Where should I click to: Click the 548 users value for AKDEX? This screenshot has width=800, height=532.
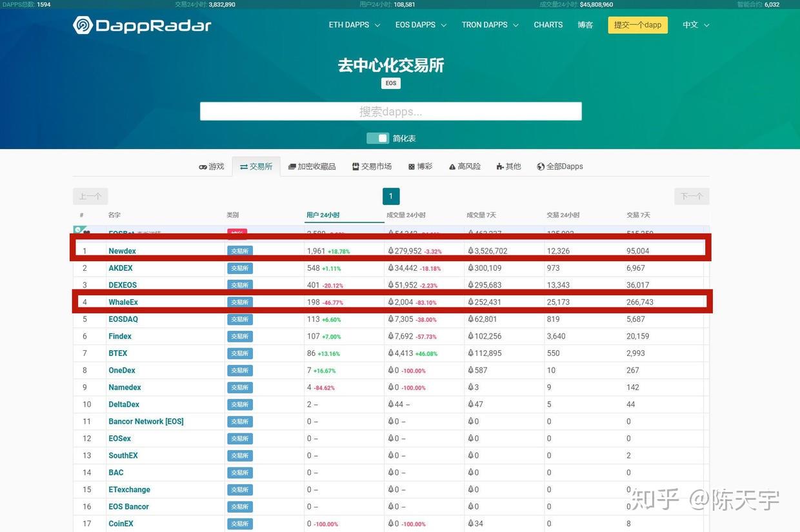pyautogui.click(x=314, y=268)
